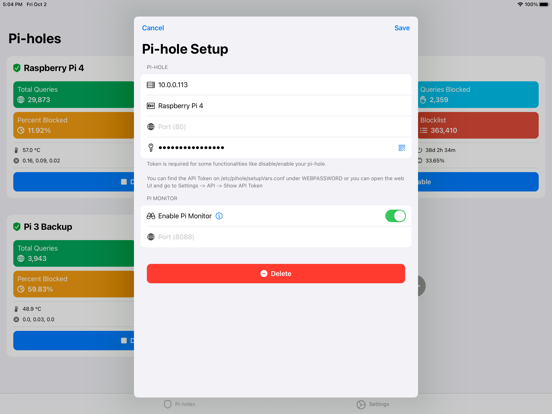The width and height of the screenshot is (552, 414).
Task: Tap the QR code scanner icon
Action: pos(402,148)
